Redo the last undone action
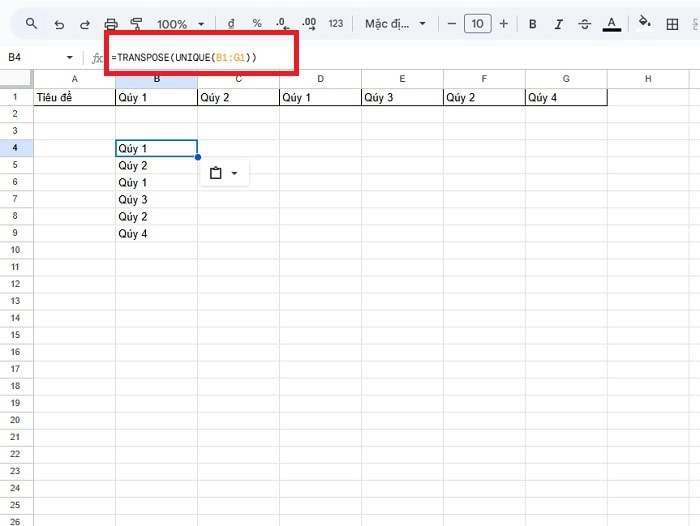This screenshot has height=526, width=700. (x=85, y=24)
